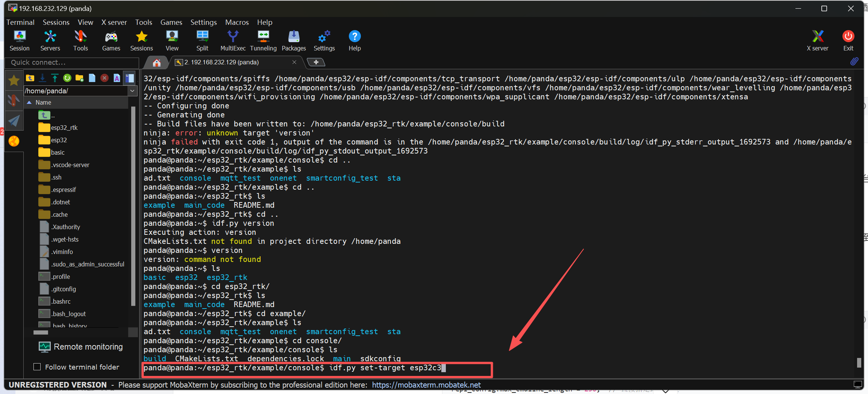
Task: Click the Quick connect input field
Action: 72,62
